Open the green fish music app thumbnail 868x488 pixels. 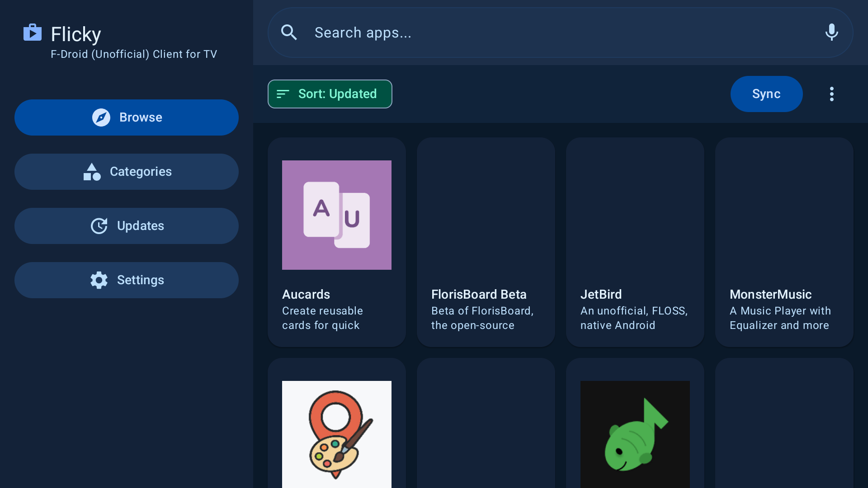pos(635,434)
